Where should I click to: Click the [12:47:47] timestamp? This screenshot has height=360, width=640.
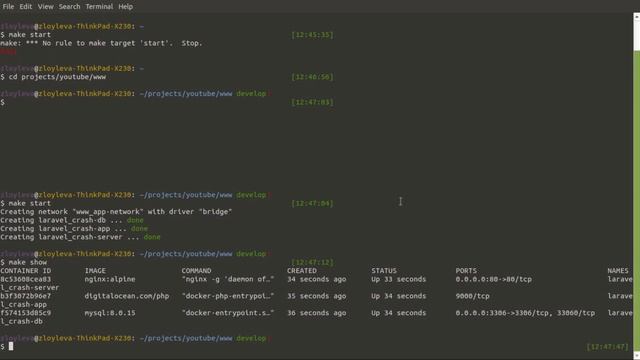coord(608,347)
